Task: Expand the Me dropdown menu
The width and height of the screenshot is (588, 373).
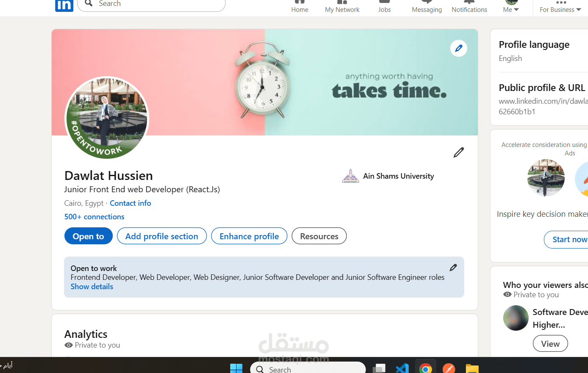Action: (x=511, y=7)
